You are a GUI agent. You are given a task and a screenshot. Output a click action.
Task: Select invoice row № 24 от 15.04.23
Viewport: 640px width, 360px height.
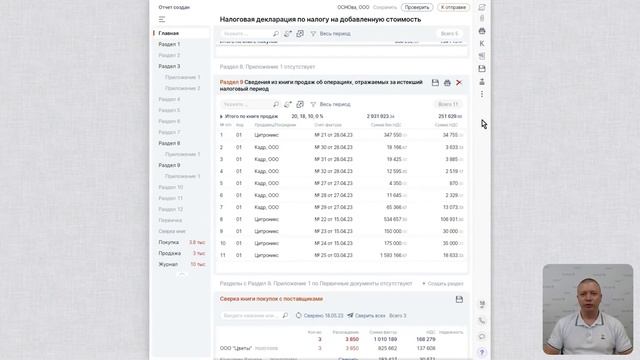tap(341, 243)
